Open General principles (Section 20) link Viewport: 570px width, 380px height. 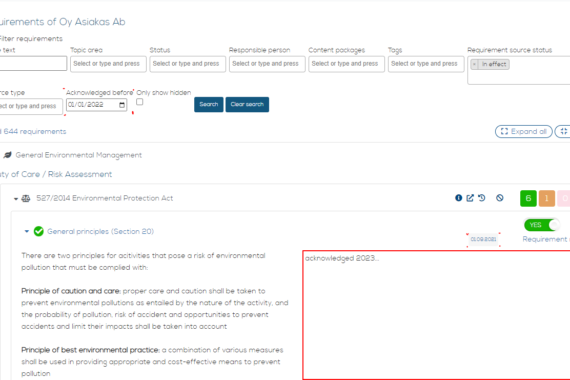101,231
